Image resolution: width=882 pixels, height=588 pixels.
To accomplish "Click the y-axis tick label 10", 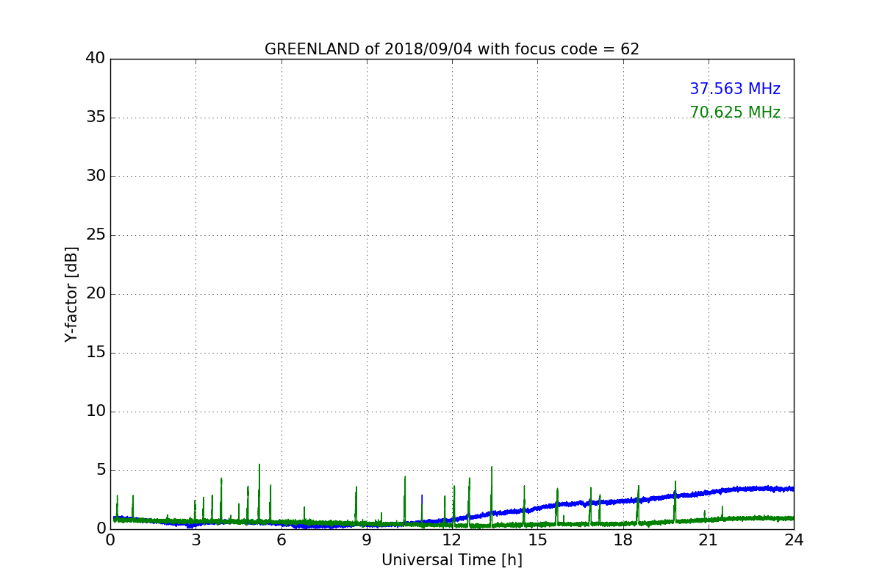I will (96, 412).
